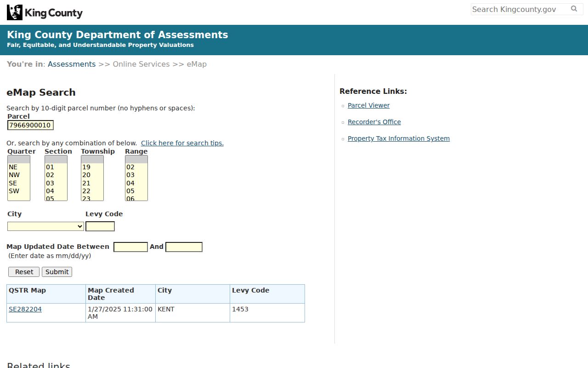588x368 pixels.
Task: Click the QSTR Map column header
Action: pyautogui.click(x=46, y=294)
